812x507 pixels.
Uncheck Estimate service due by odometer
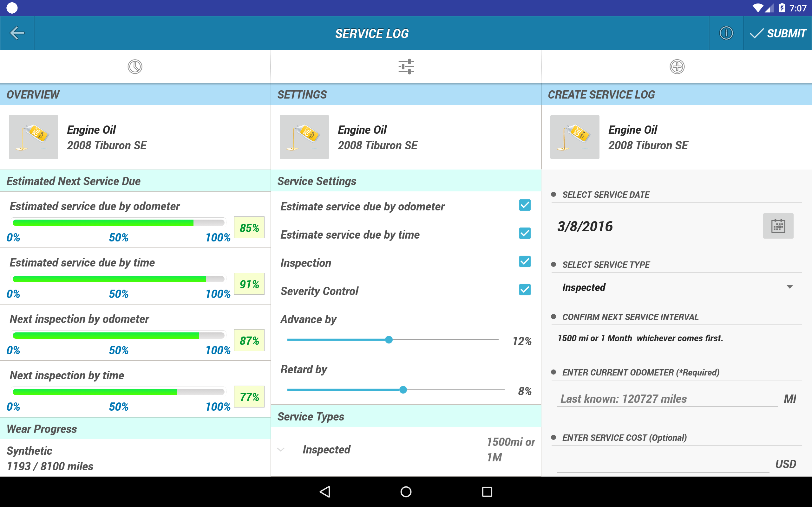click(525, 205)
